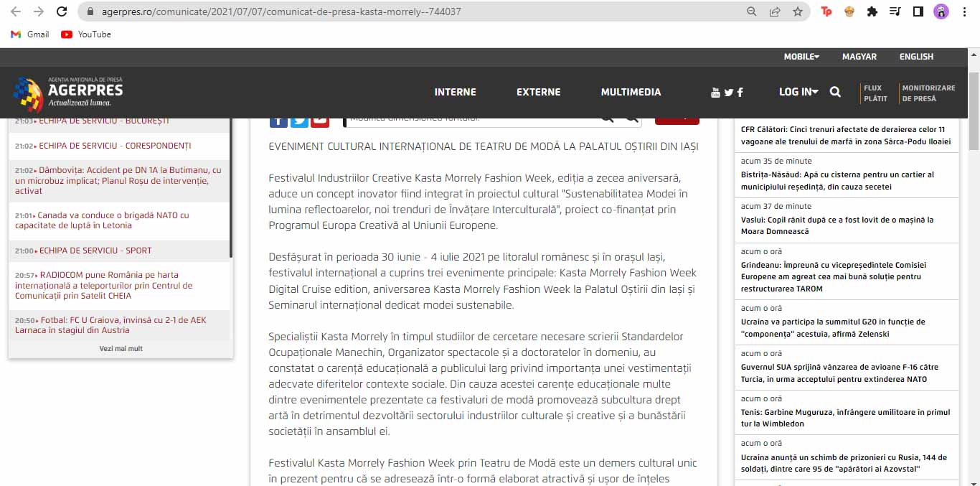Open RADIOCOM teleport news item
The image size is (980, 486).
pyautogui.click(x=104, y=285)
